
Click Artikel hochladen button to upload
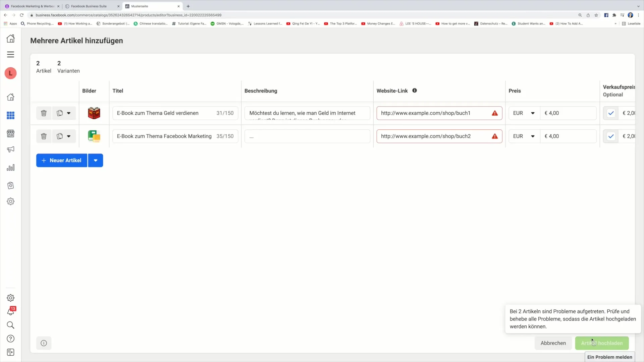coord(602,343)
